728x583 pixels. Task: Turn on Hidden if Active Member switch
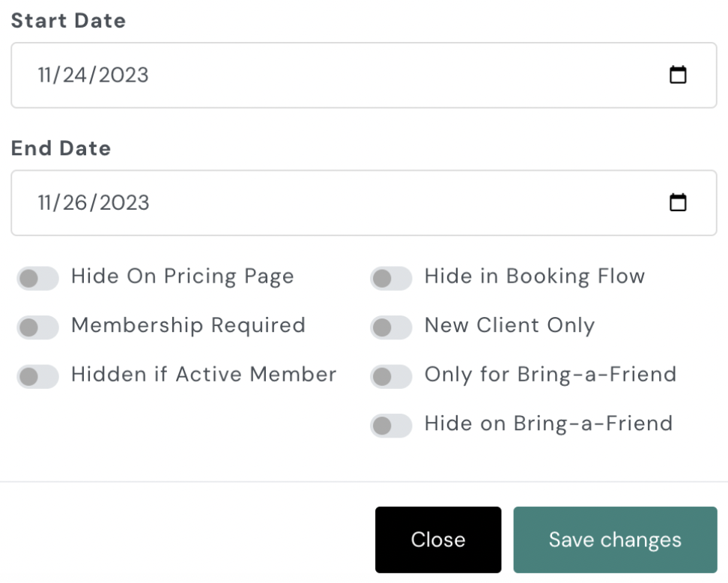pos(37,376)
